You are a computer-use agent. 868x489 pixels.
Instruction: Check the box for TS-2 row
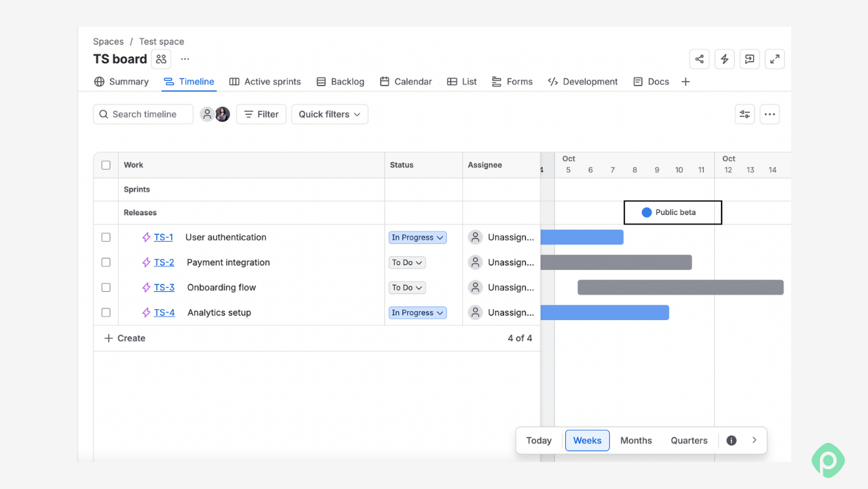point(106,262)
